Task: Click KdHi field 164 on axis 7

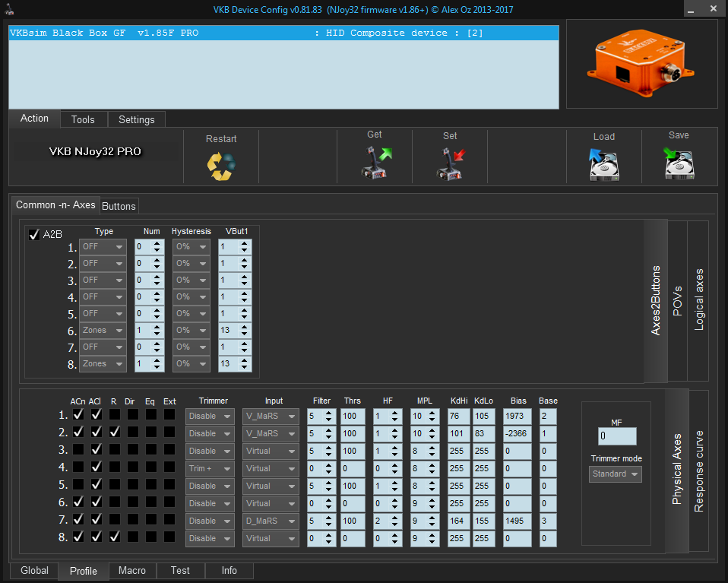Action: [x=459, y=521]
